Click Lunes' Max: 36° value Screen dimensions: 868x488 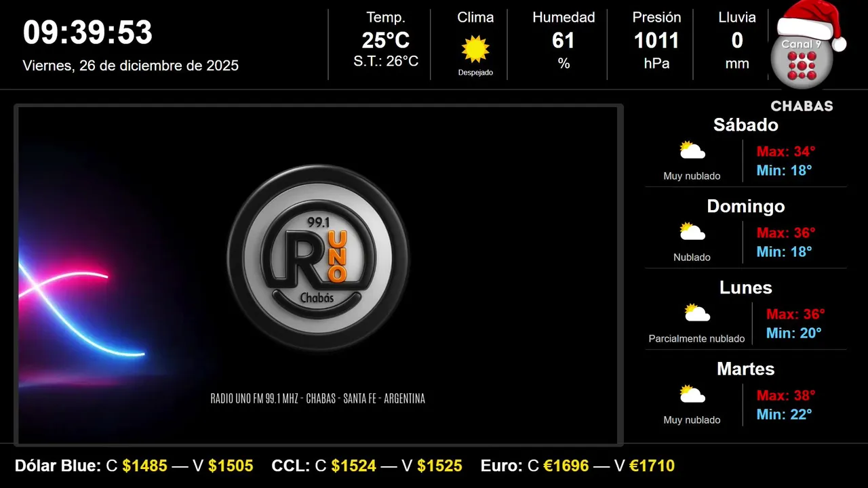pyautogui.click(x=795, y=314)
